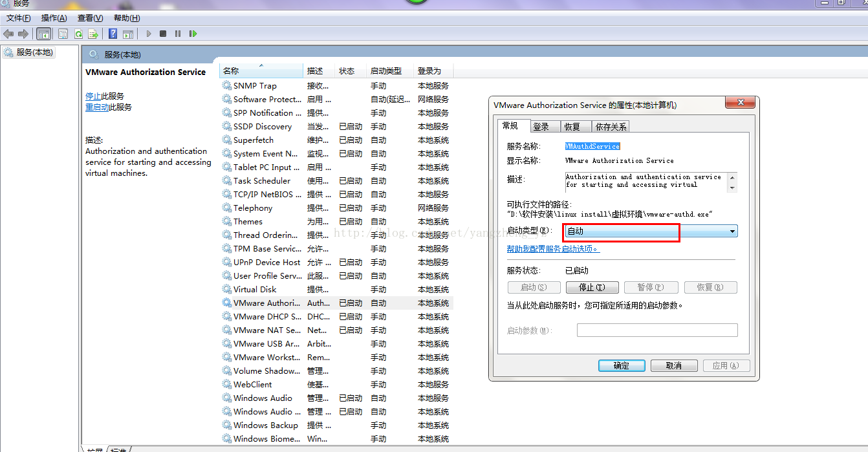Click the Refresh toolbar icon
This screenshot has height=452, width=868.
(x=78, y=34)
